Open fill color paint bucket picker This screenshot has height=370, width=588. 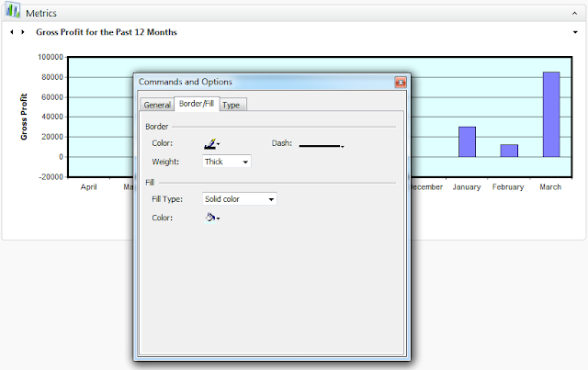(x=212, y=218)
